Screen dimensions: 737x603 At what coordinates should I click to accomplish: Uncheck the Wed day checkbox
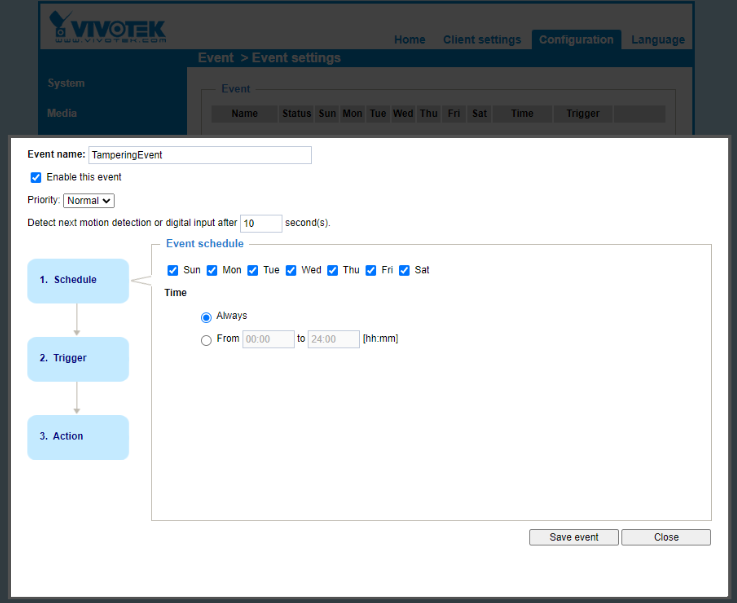point(291,270)
